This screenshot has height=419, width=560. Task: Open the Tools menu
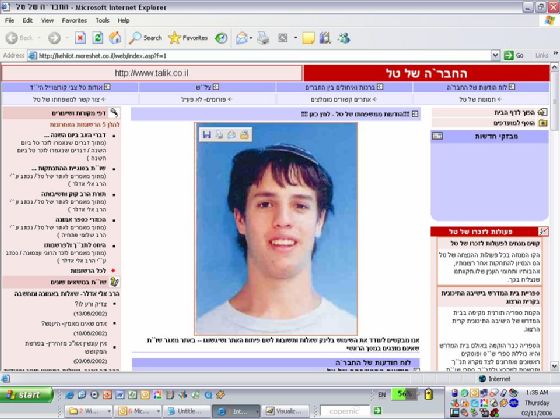click(102, 21)
